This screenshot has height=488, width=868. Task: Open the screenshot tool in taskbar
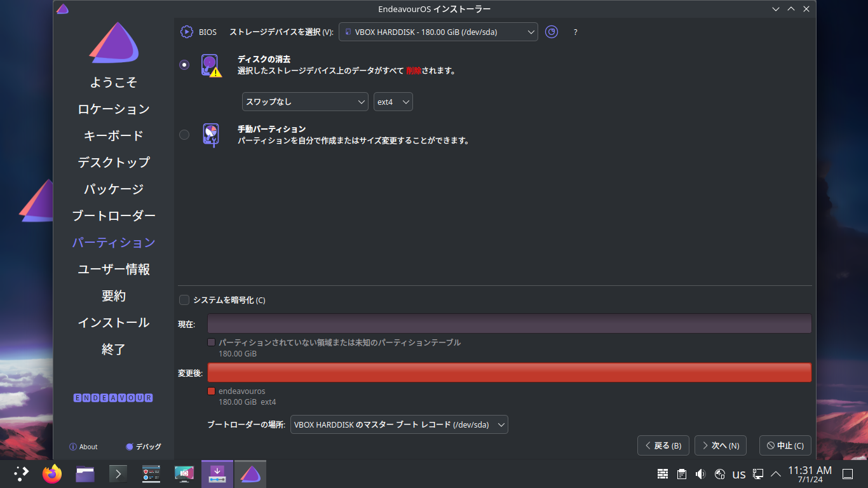(x=184, y=473)
